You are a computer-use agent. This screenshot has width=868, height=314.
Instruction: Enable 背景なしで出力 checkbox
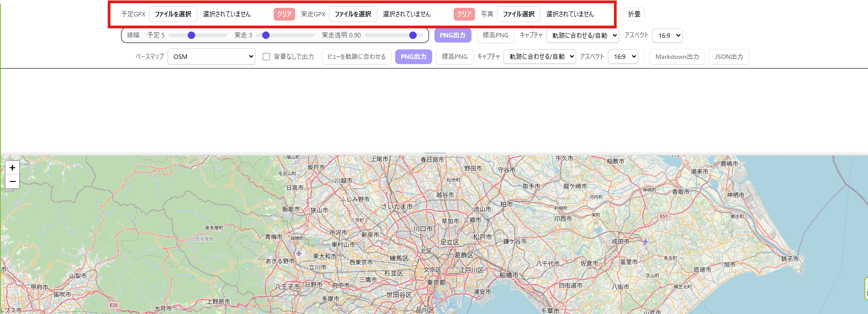pyautogui.click(x=266, y=57)
